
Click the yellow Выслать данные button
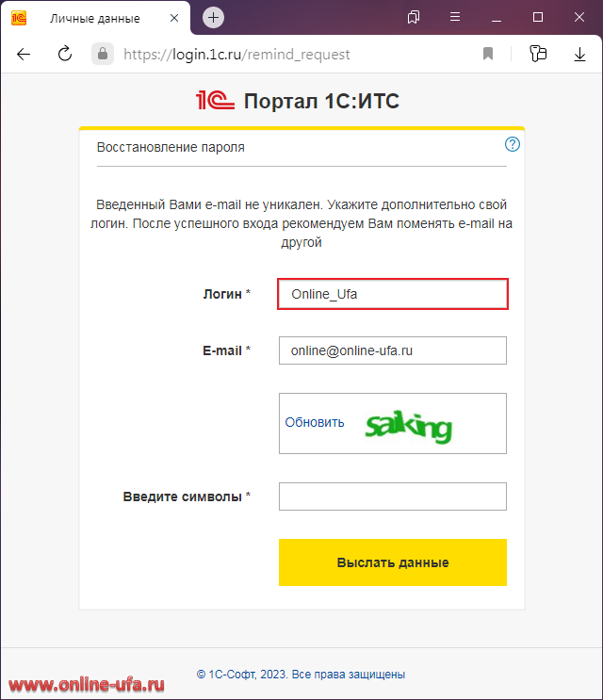pos(393,562)
